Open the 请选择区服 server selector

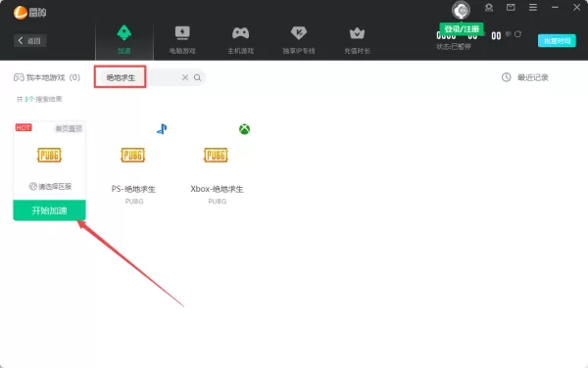[50, 186]
